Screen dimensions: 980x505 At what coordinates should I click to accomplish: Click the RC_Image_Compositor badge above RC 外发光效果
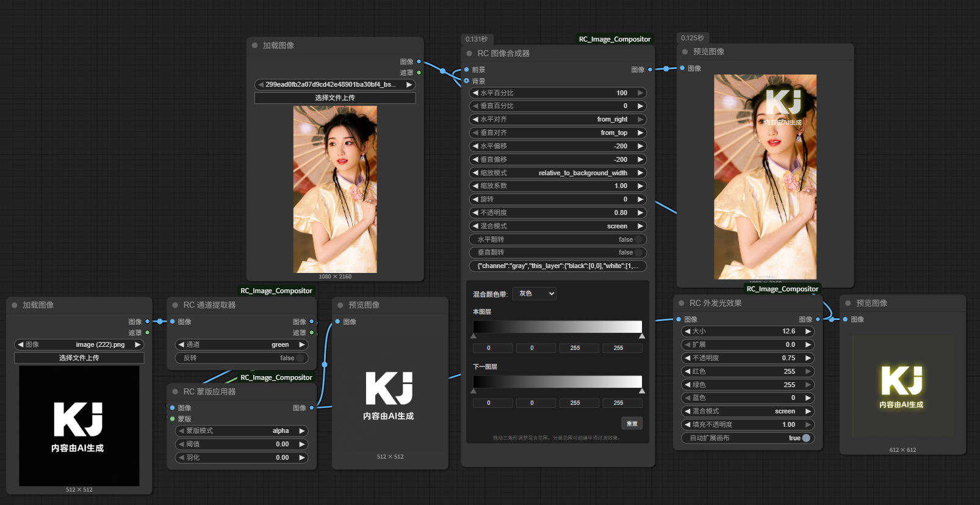tap(782, 289)
